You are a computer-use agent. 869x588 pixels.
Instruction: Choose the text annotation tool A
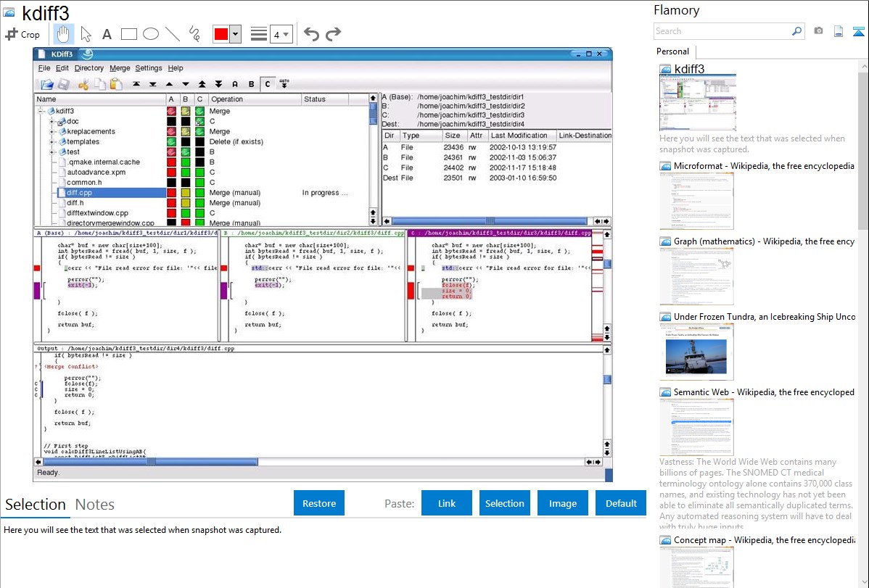[x=107, y=34]
